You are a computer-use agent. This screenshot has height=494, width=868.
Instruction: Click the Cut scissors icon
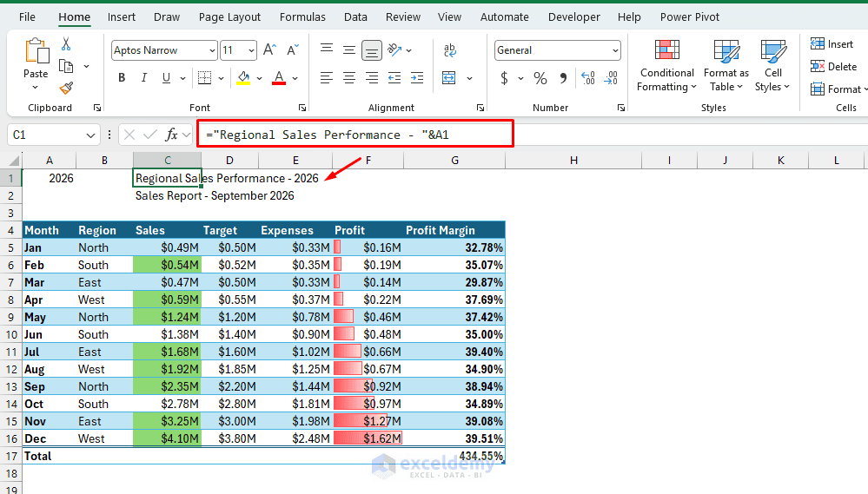tap(66, 43)
